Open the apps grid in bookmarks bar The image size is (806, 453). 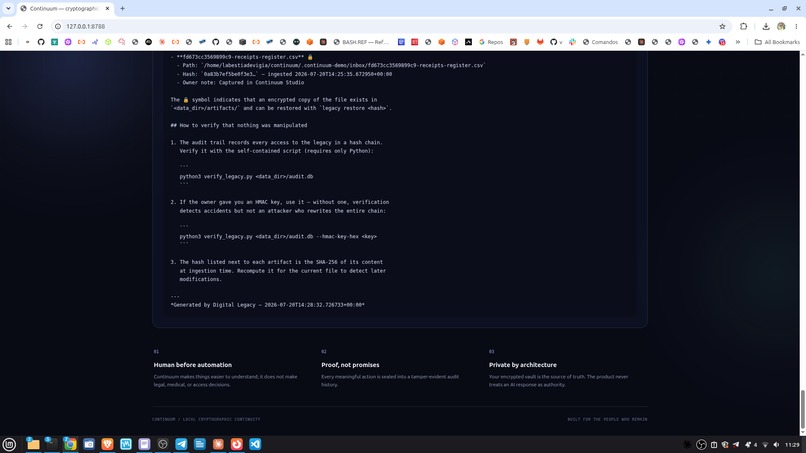[x=8, y=42]
